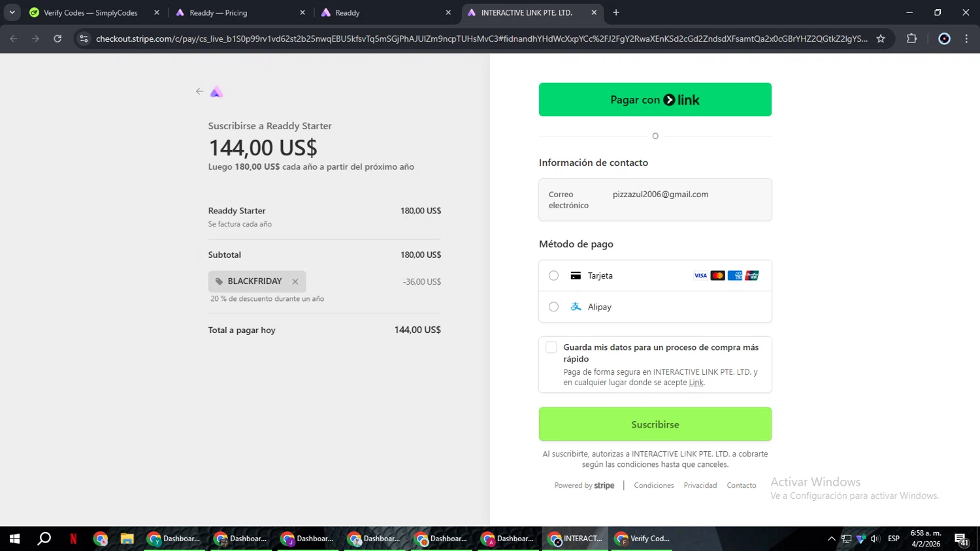Go back with browser back arrow

click(x=14, y=39)
